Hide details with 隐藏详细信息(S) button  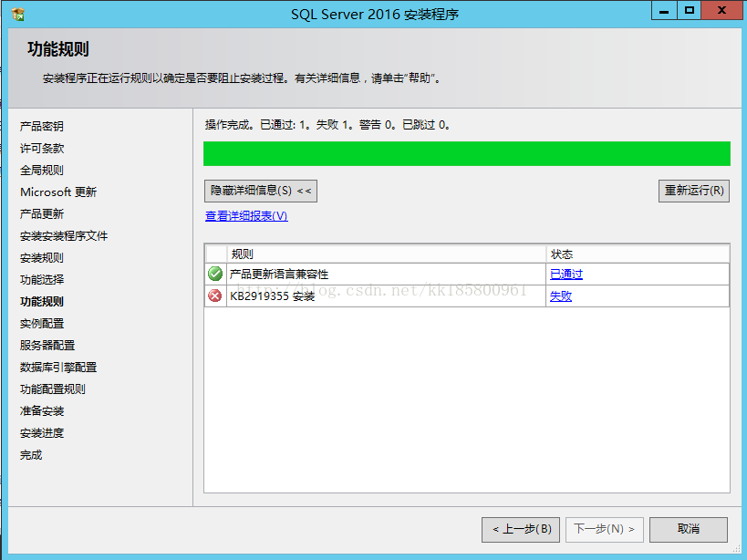pyautogui.click(x=261, y=191)
